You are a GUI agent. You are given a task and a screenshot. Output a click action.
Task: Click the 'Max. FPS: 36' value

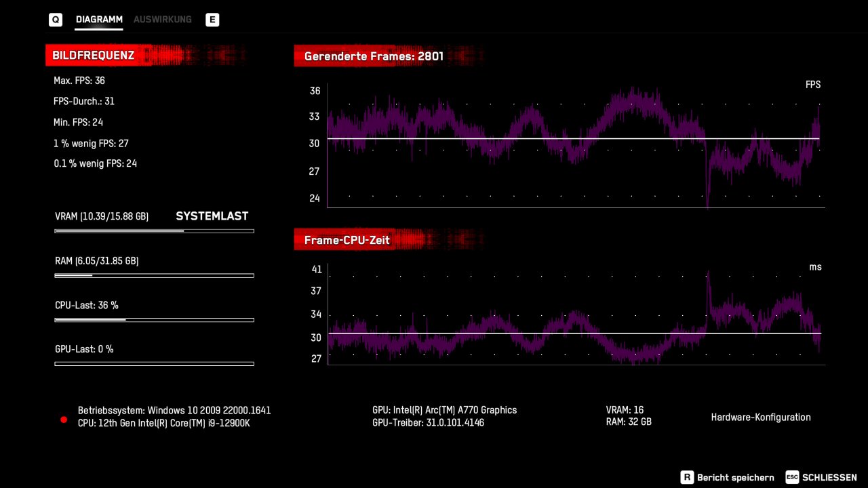tap(79, 81)
